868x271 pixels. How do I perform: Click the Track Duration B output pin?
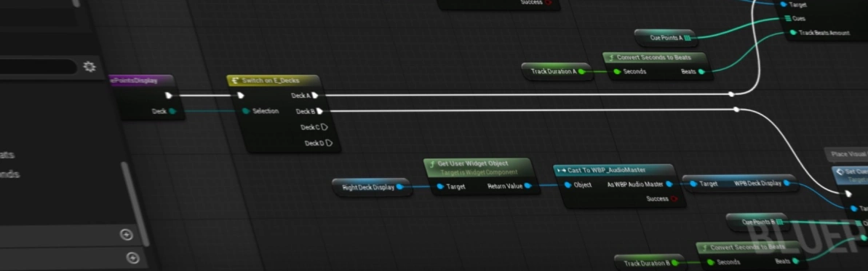(674, 263)
